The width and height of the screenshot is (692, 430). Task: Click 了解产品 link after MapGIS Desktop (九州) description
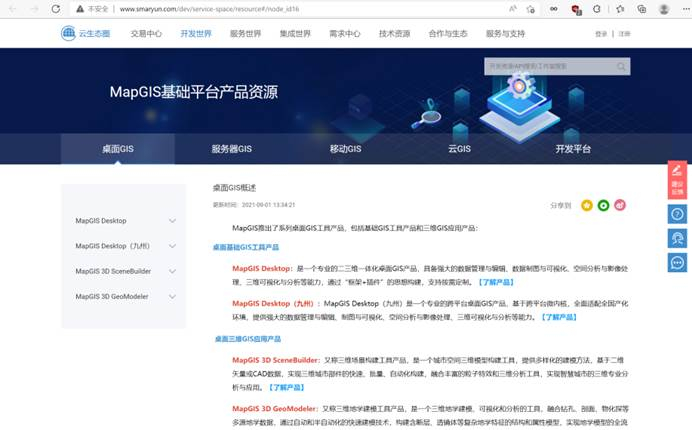[559, 317]
